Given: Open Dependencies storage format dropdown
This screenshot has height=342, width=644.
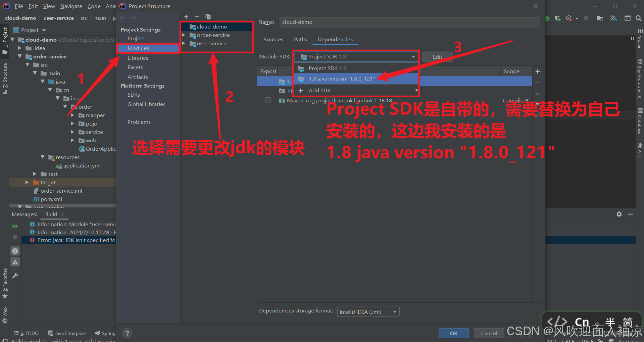Looking at the screenshot, I should click(x=368, y=312).
